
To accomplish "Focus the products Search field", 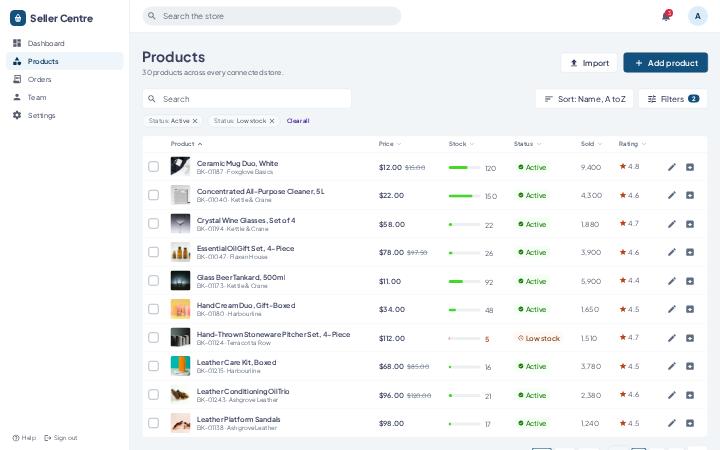I will point(247,99).
